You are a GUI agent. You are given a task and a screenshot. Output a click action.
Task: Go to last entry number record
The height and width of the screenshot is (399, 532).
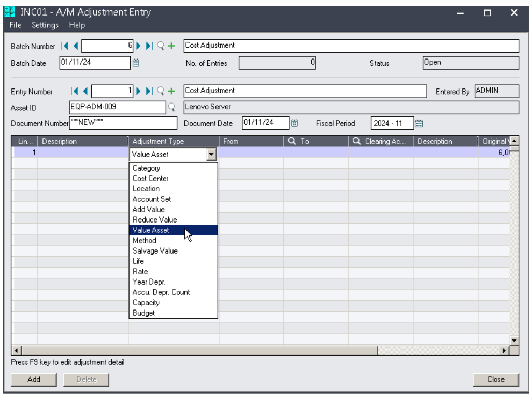149,92
